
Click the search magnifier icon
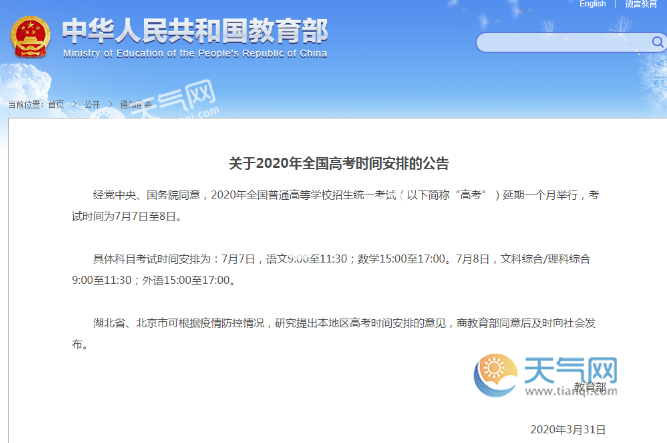pyautogui.click(x=657, y=42)
